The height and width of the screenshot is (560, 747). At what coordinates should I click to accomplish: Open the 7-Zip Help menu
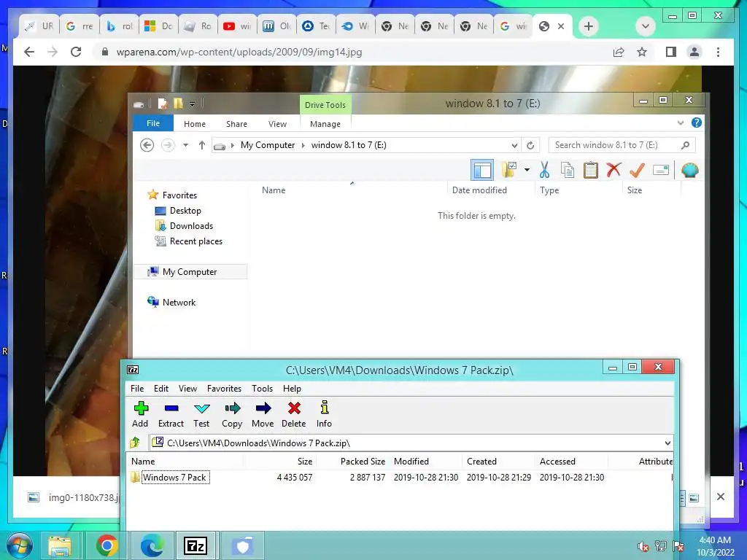pos(292,389)
